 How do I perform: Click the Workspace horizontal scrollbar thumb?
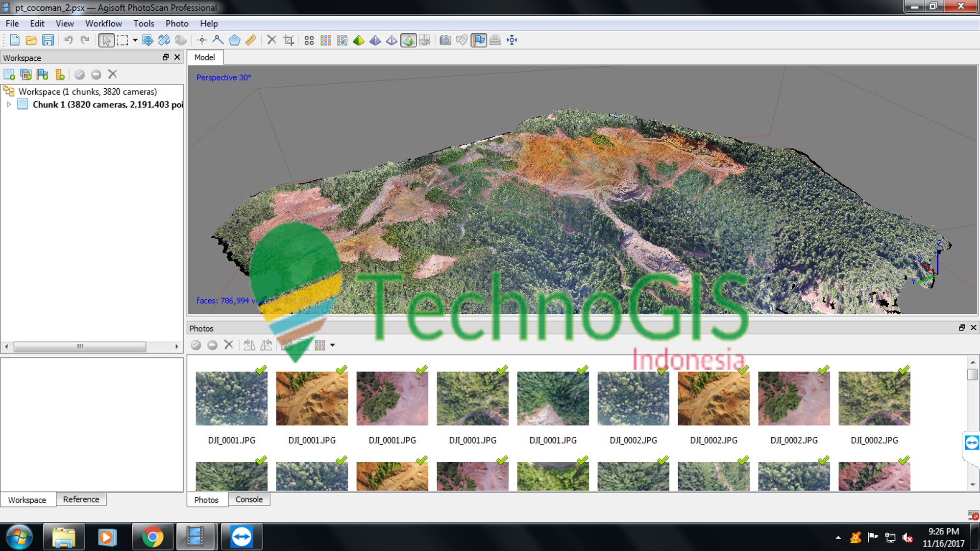click(80, 347)
